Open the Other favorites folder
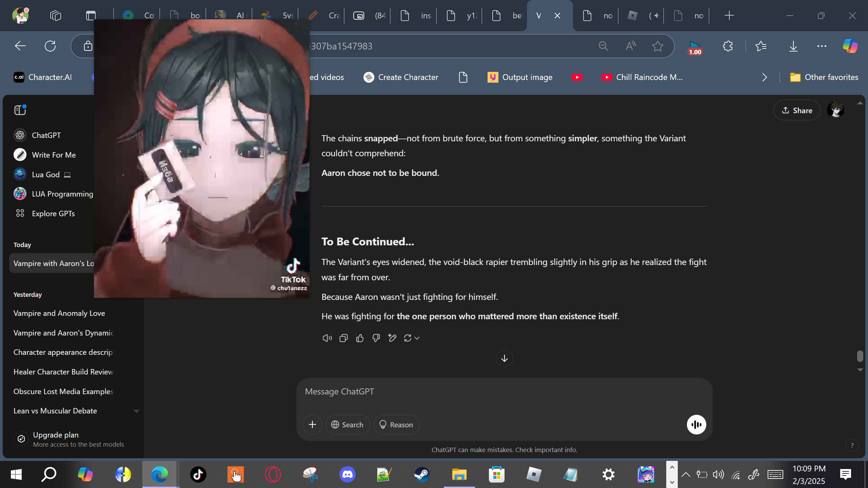Image resolution: width=868 pixels, height=488 pixels. pyautogui.click(x=824, y=77)
